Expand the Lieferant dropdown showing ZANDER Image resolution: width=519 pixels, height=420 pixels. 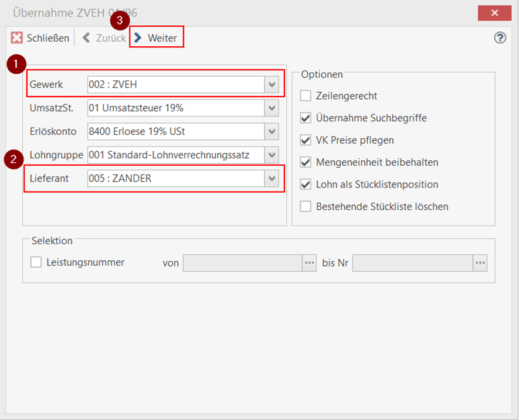272,179
